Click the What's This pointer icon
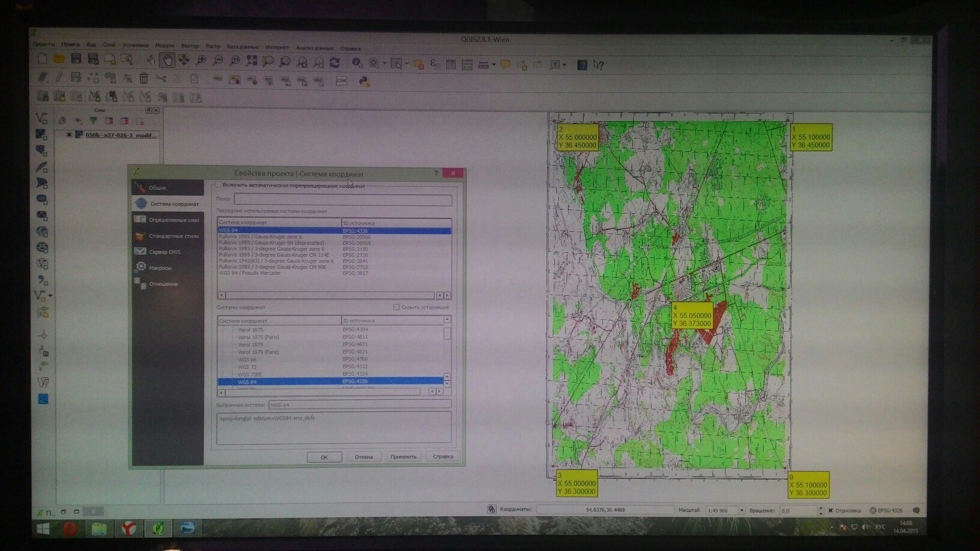Image resolution: width=980 pixels, height=551 pixels. click(598, 65)
